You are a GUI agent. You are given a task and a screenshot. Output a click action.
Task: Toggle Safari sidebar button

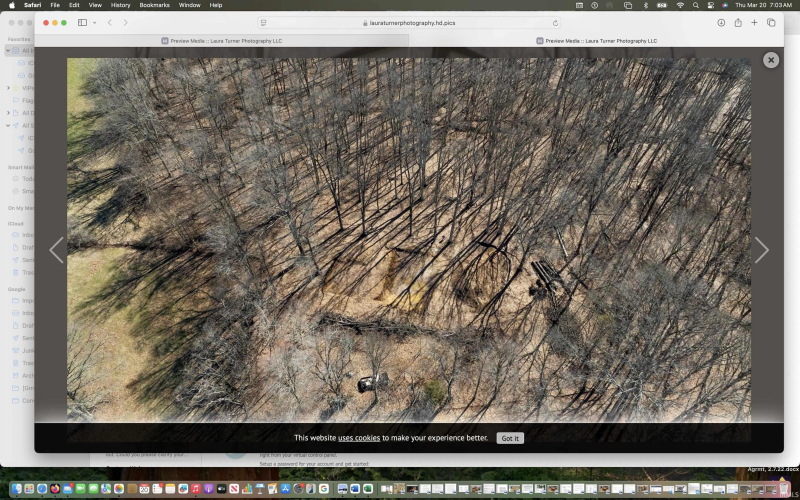tap(82, 22)
